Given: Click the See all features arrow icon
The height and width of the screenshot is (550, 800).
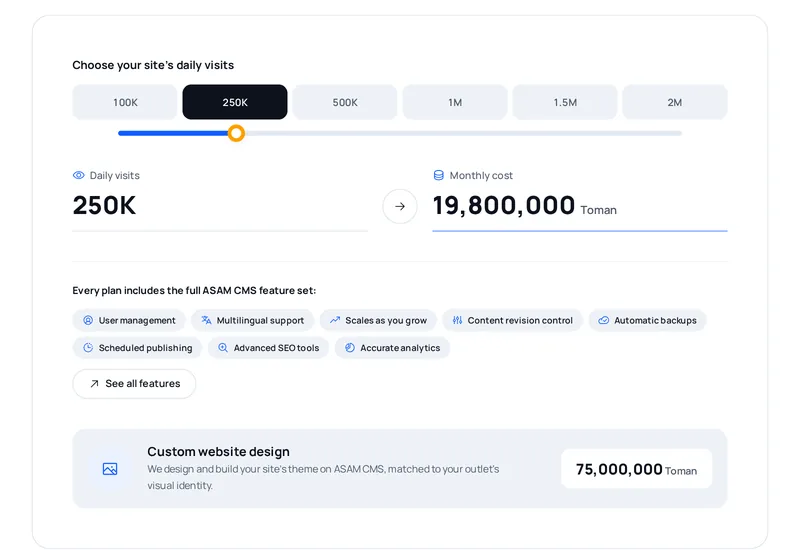Looking at the screenshot, I should coord(94,384).
